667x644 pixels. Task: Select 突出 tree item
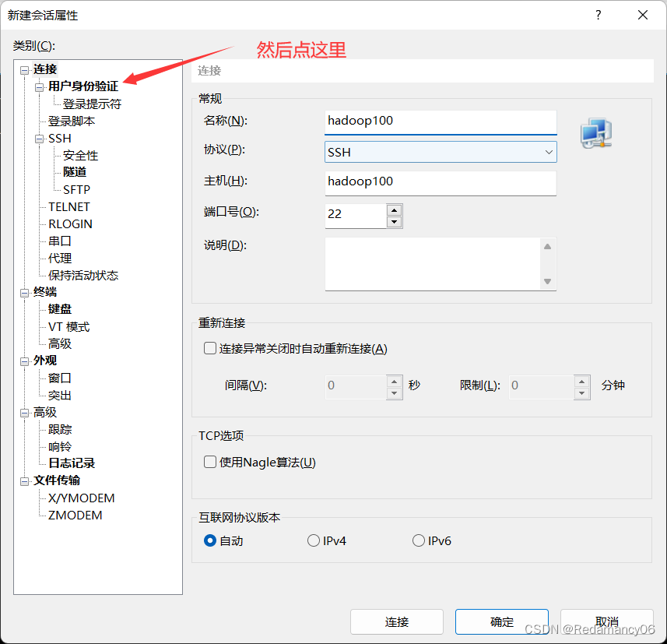click(x=60, y=396)
